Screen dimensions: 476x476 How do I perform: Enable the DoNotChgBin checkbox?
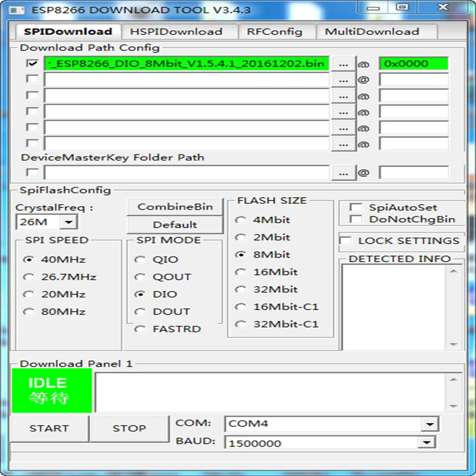356,218
